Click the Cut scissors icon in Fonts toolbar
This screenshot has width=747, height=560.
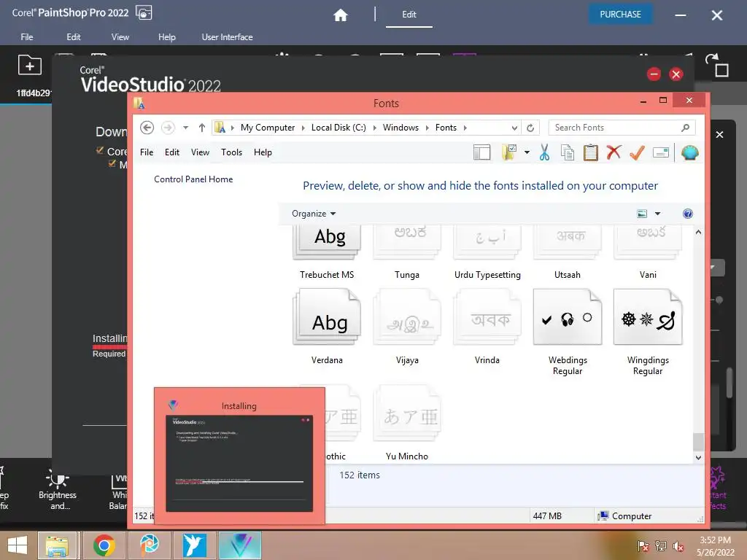point(544,152)
